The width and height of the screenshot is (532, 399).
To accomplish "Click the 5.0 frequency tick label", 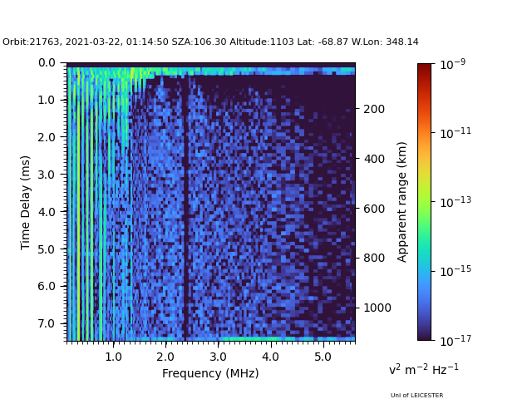I will coord(323,357).
